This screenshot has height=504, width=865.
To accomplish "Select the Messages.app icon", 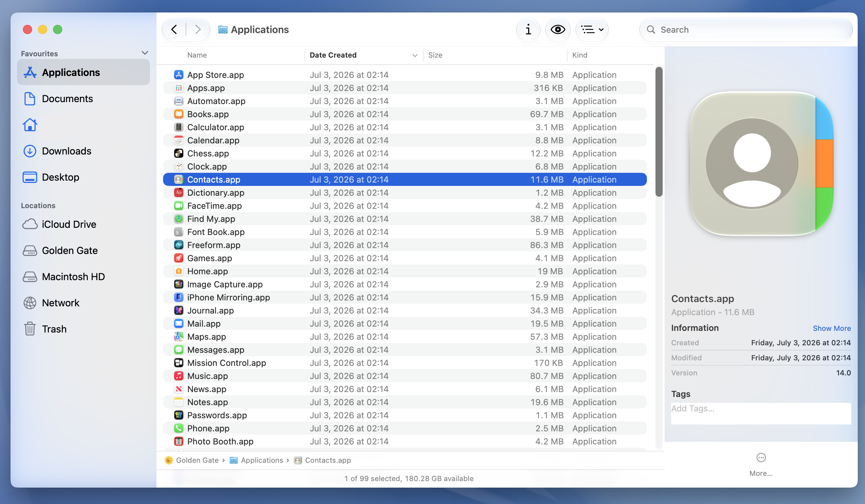I will click(178, 350).
